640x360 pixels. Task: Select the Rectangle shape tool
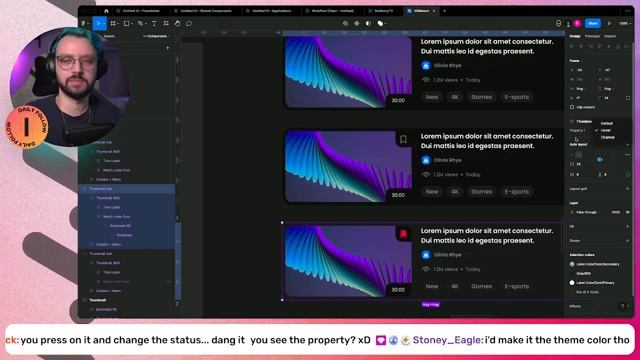(127, 24)
